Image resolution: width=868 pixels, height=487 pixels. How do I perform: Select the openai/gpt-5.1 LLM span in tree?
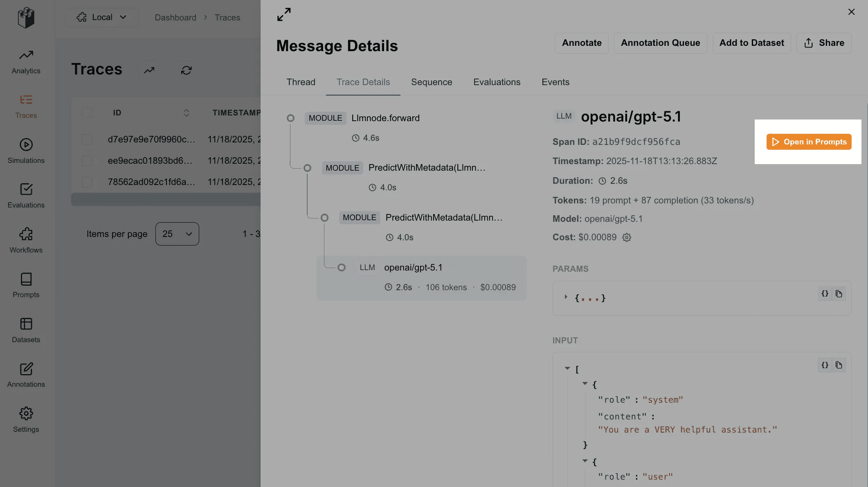pyautogui.click(x=421, y=278)
